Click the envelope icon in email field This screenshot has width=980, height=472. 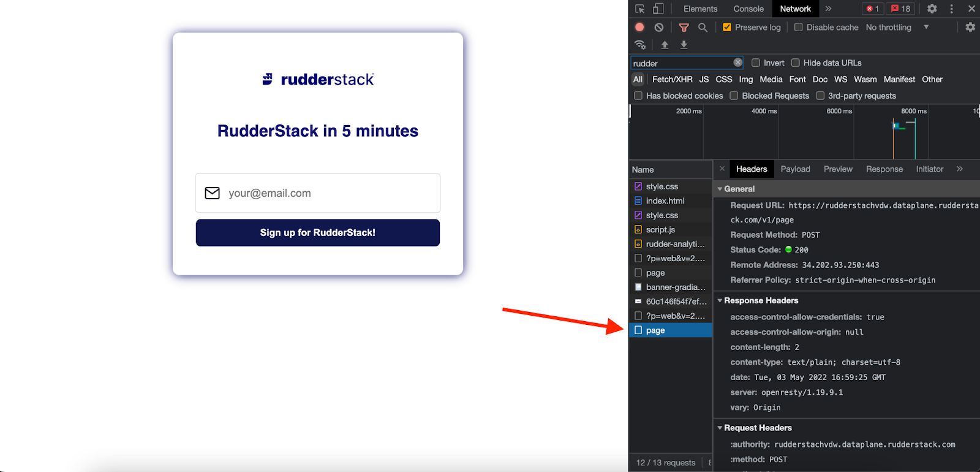[212, 193]
